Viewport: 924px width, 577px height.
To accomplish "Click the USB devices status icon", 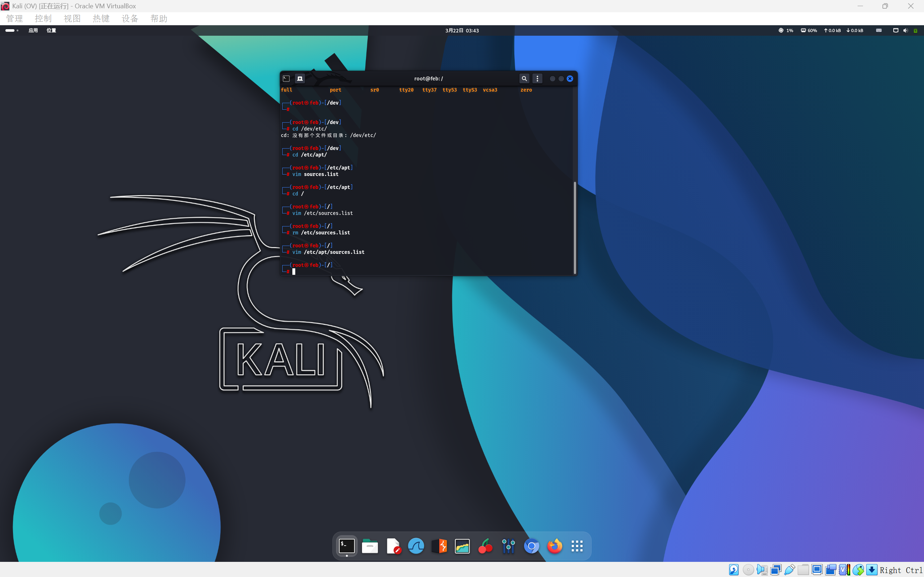I will (790, 570).
